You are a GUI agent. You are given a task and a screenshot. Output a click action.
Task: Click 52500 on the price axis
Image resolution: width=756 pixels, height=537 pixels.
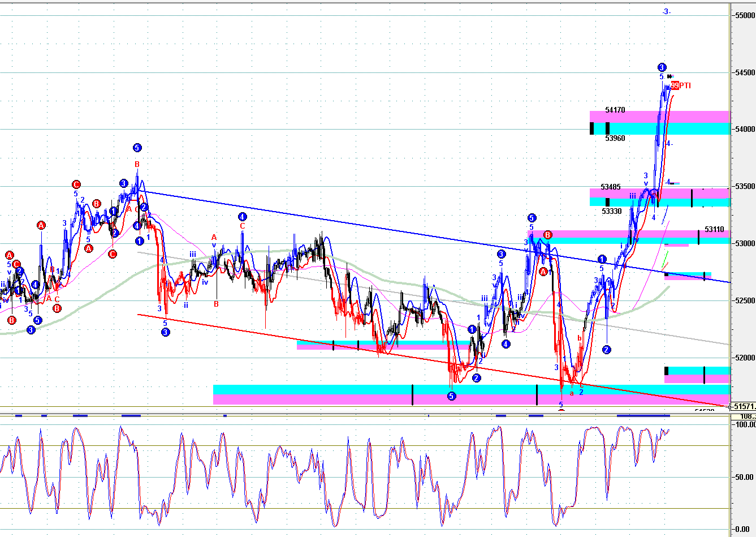[x=744, y=300]
